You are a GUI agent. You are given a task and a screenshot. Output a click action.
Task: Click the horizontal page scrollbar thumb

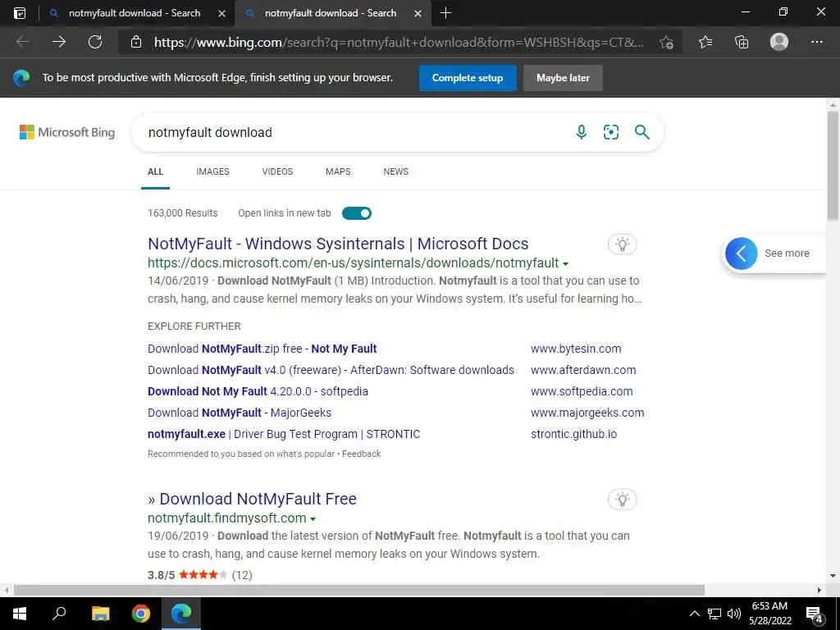(359, 590)
